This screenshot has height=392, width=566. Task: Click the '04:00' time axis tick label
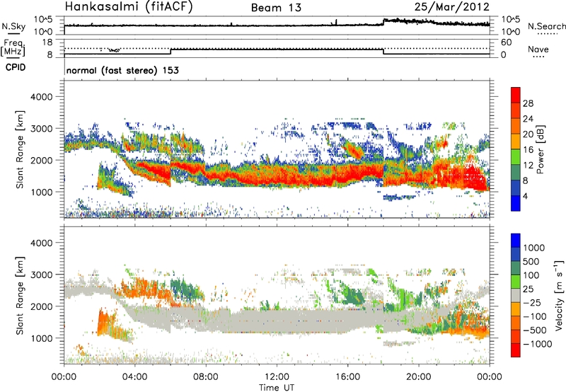coord(135,377)
